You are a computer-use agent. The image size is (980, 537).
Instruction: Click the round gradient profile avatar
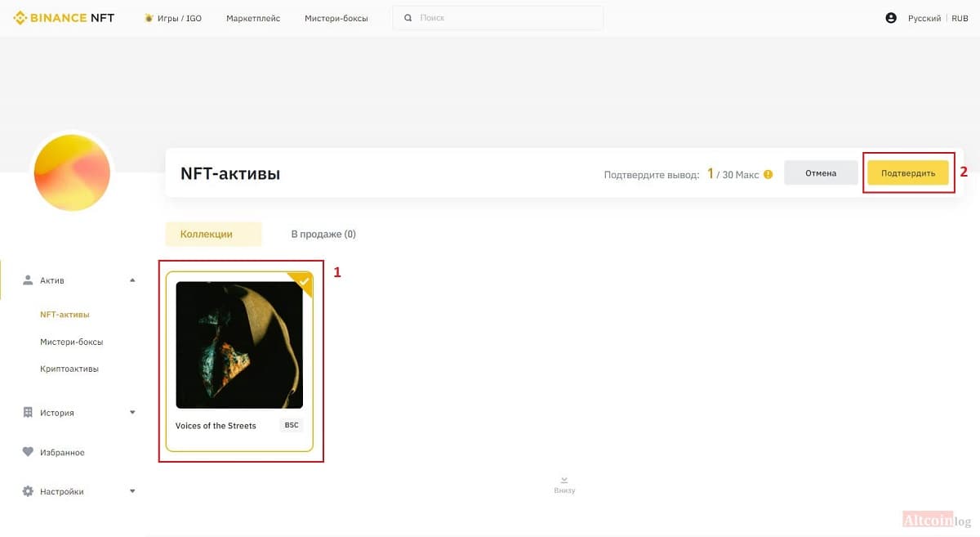point(72,172)
